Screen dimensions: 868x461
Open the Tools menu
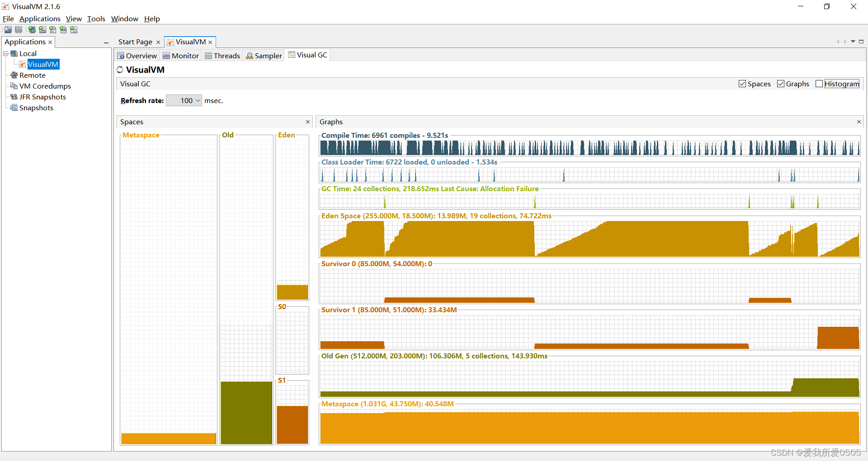pyautogui.click(x=96, y=19)
